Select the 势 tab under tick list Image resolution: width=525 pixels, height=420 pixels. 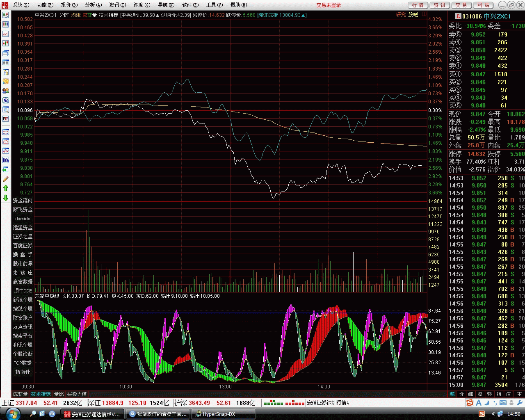pos(489,394)
